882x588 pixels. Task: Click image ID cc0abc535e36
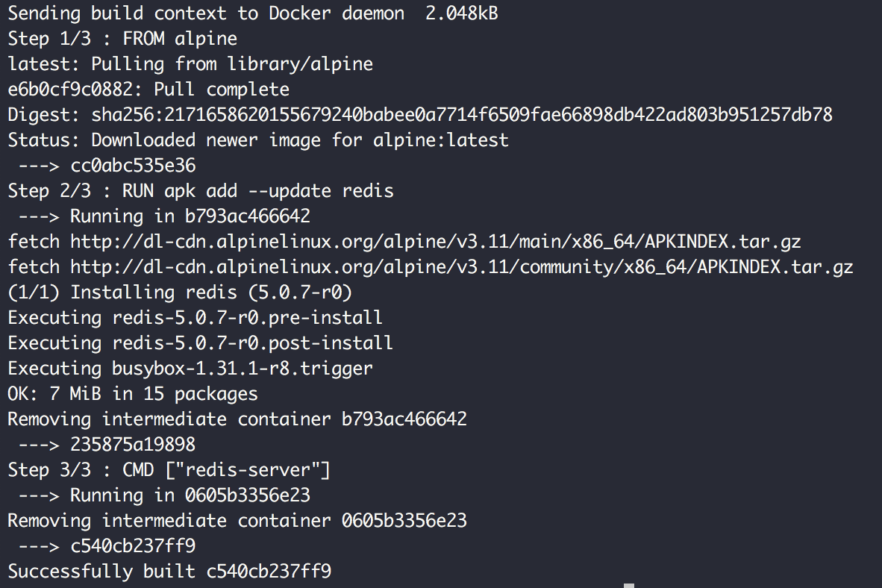point(133,166)
